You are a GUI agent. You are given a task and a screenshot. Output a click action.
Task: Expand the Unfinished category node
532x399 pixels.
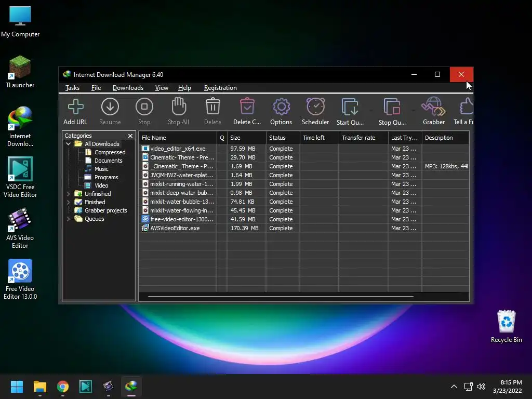point(68,194)
